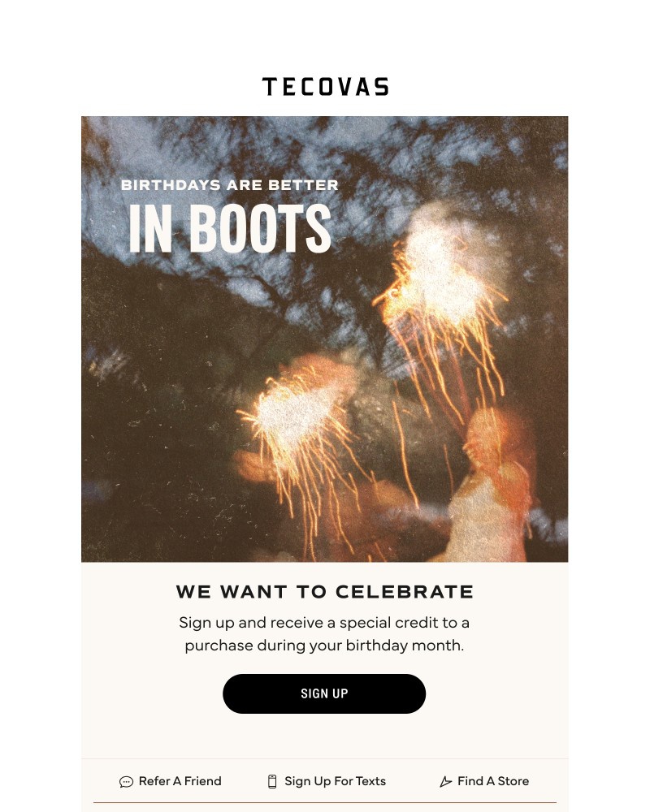Viewport: 650px width, 812px height.
Task: Tap the black pill-shaped SIGN UP control
Action: point(324,693)
